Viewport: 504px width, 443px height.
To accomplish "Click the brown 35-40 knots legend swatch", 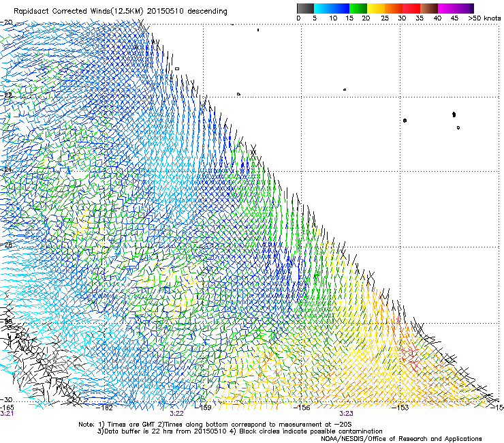I will click(x=429, y=8).
